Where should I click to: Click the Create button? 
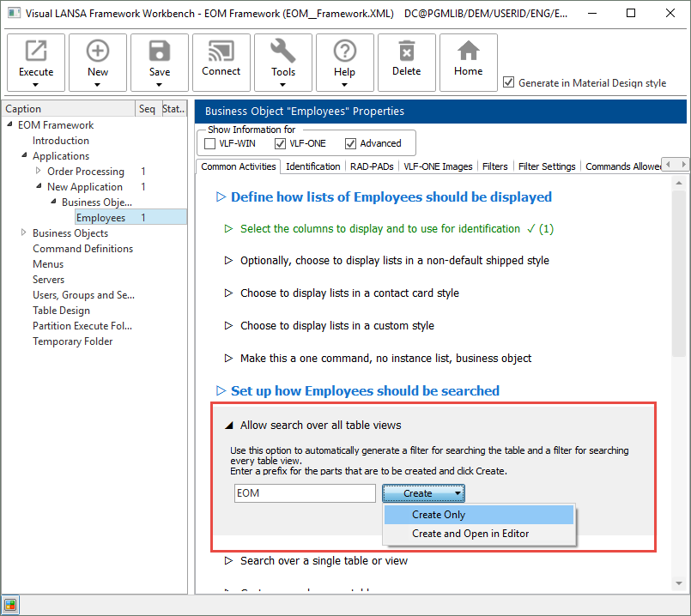point(417,493)
